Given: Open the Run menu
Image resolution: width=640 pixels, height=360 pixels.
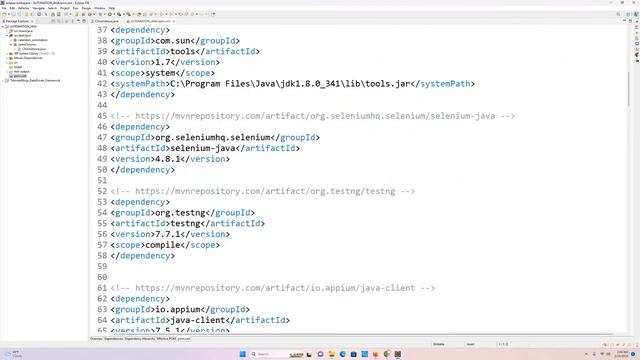Looking at the screenshot, I should pyautogui.click(x=76, y=8).
